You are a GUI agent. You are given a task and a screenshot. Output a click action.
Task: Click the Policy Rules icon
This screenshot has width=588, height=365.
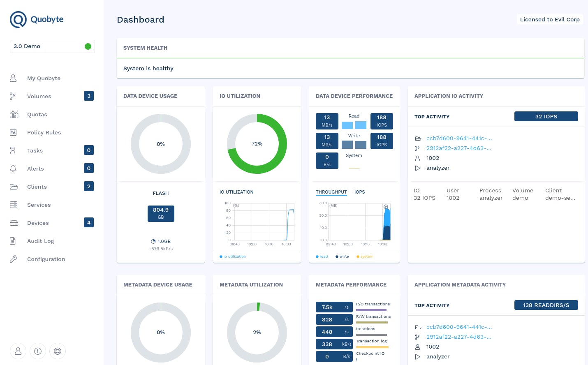click(x=14, y=132)
